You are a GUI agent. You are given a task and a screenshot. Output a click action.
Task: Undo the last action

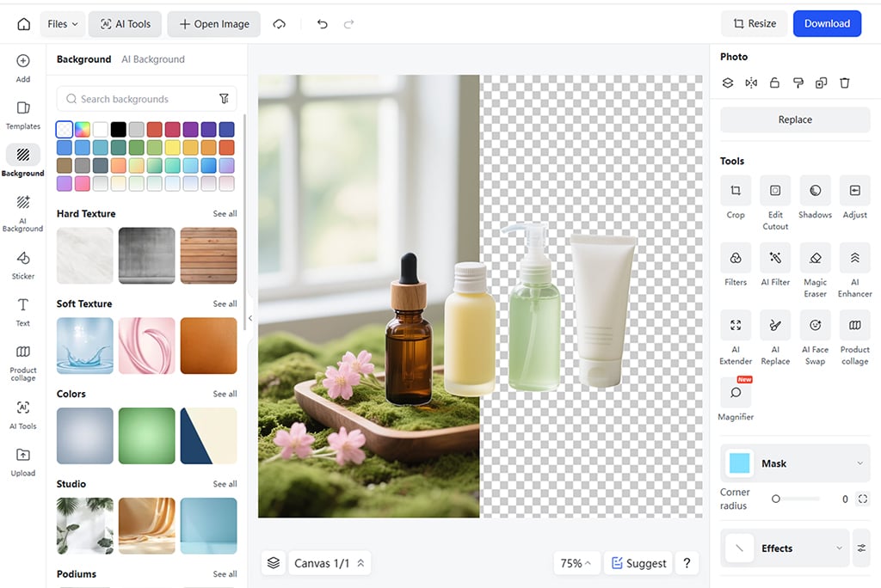pos(322,23)
